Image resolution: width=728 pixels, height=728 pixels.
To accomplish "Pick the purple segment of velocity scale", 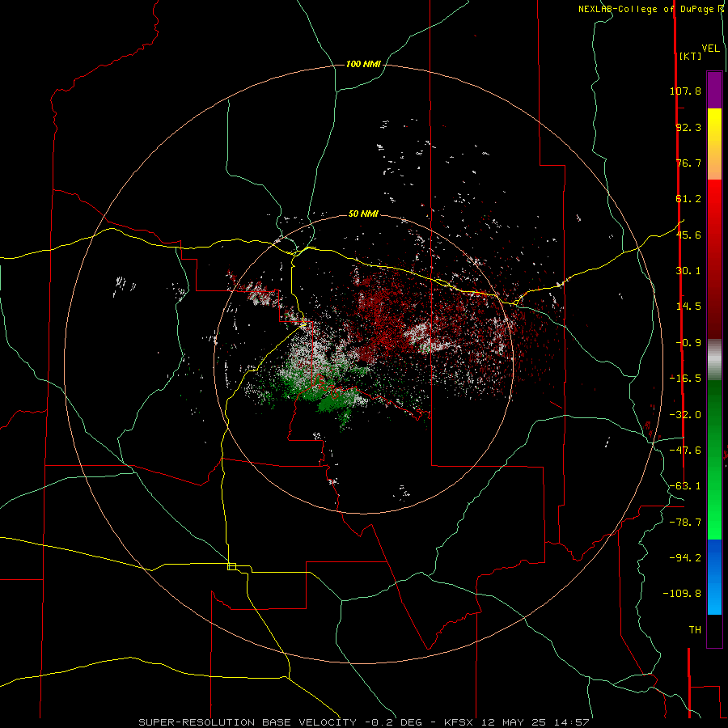I will click(x=714, y=90).
